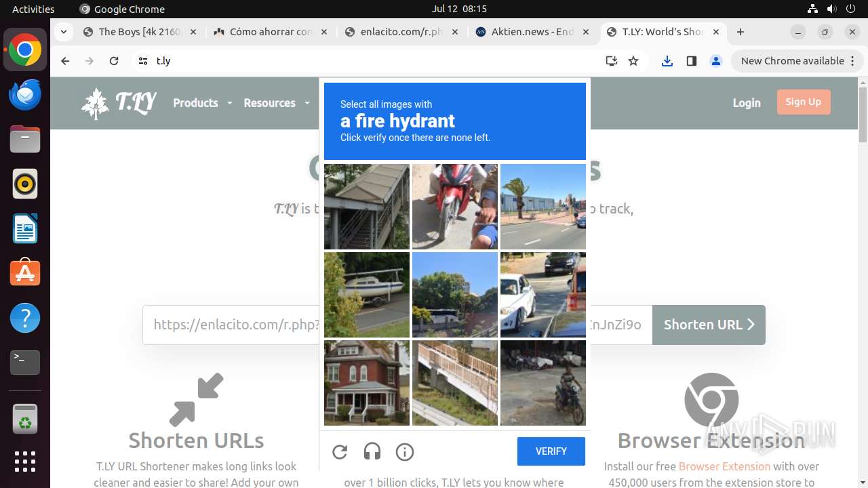The width and height of the screenshot is (868, 488).
Task: Open the Products dropdown menu
Action: point(202,103)
